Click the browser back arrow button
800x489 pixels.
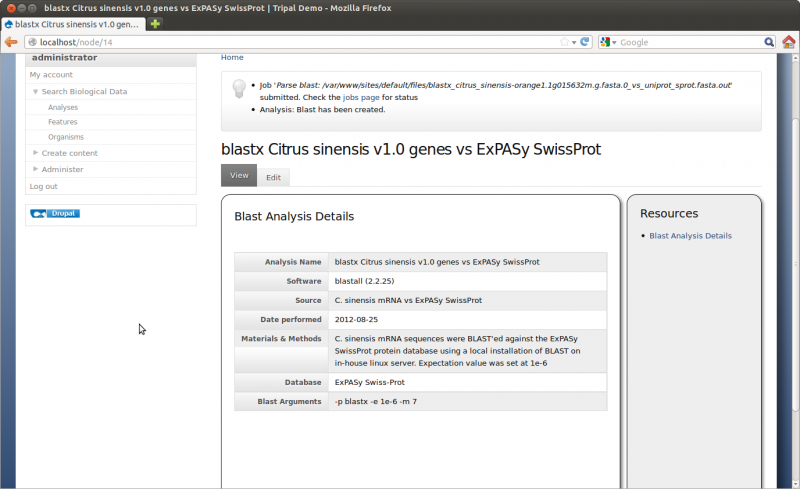11,42
